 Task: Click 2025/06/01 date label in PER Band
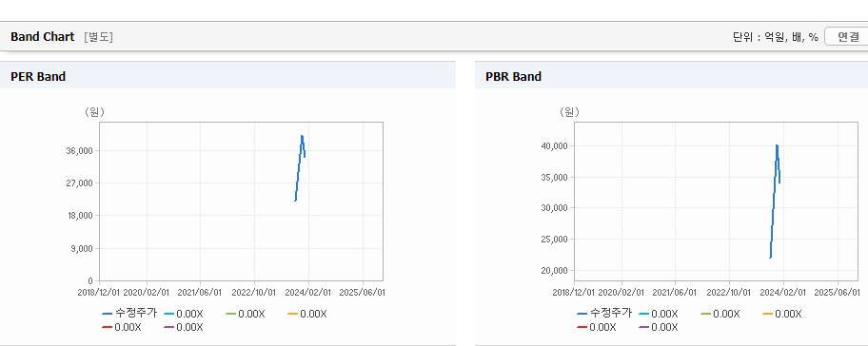[362, 292]
